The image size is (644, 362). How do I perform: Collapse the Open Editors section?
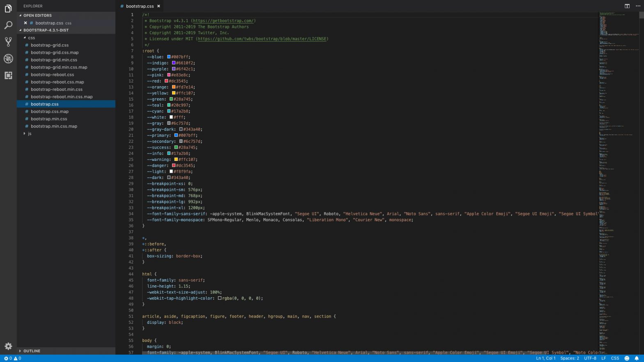point(66,15)
